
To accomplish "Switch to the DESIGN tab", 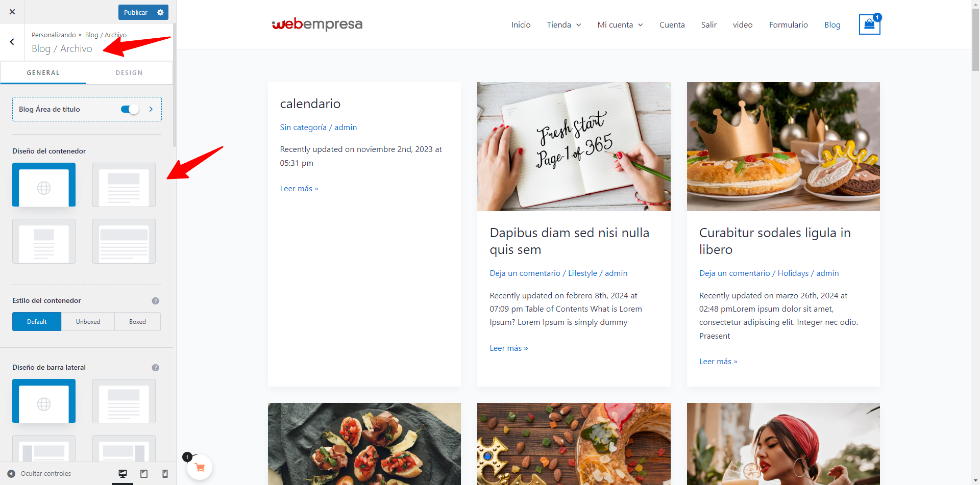I will point(129,73).
